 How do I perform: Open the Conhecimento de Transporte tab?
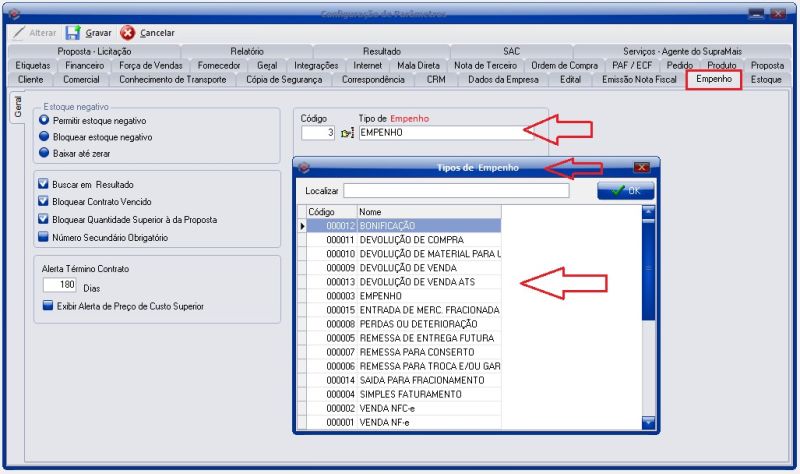[x=172, y=80]
